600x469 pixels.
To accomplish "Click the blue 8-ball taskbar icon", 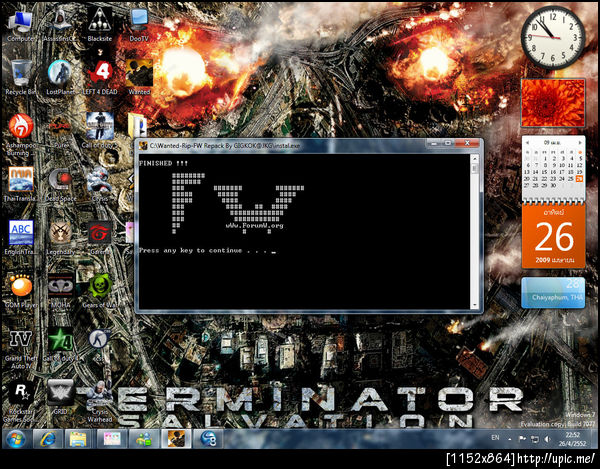I will [208, 438].
